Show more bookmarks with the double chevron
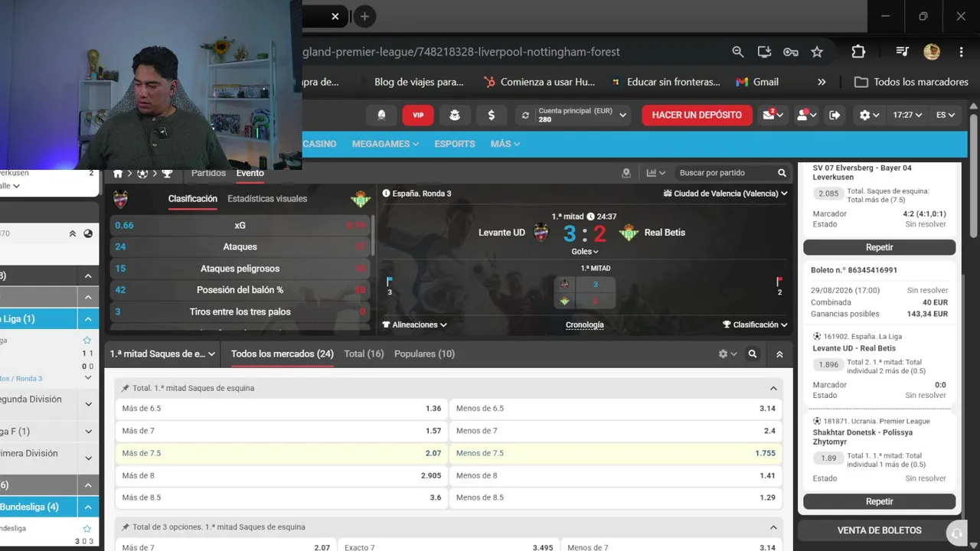The width and height of the screenshot is (980, 551). [x=822, y=82]
